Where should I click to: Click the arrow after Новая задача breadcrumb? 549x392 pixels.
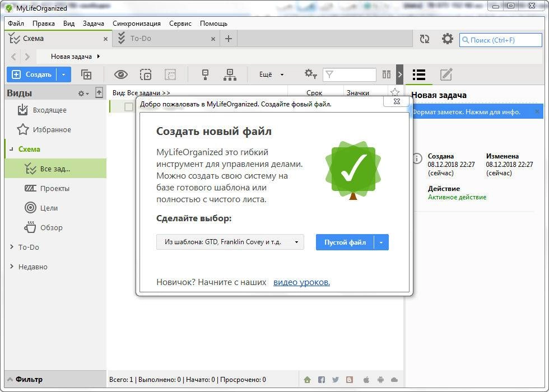pyautogui.click(x=99, y=57)
